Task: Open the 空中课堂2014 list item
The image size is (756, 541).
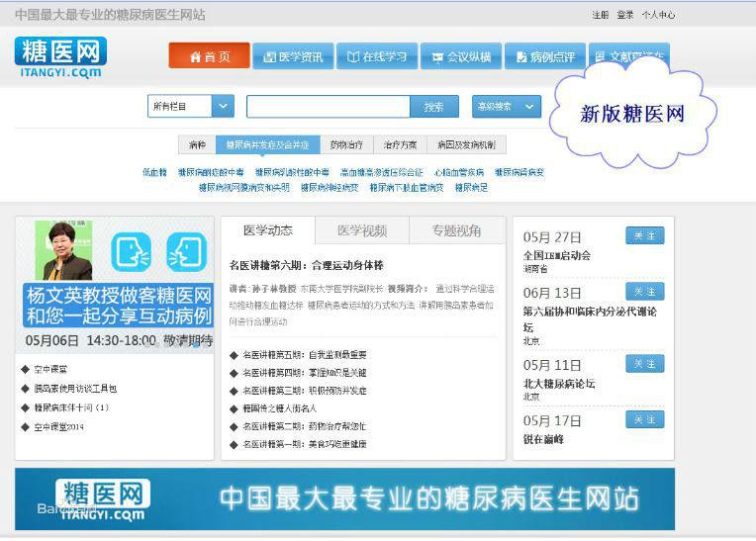Action: [58, 427]
